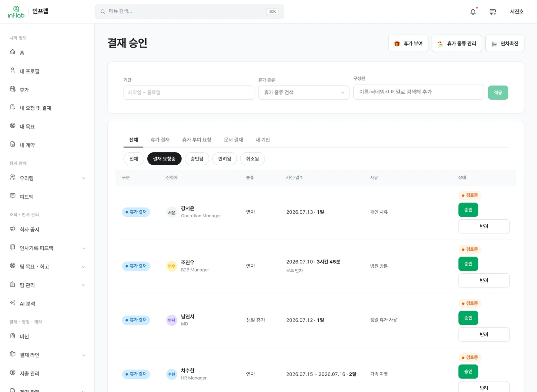
Task: Approve 강서윤's leave with 승인
Action: tap(468, 210)
